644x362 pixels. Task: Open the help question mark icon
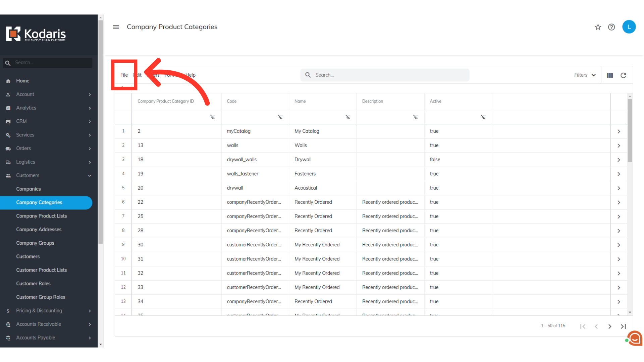pos(611,27)
